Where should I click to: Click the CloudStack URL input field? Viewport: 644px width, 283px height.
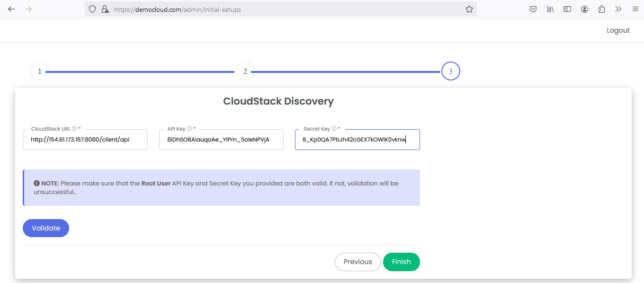coord(85,140)
